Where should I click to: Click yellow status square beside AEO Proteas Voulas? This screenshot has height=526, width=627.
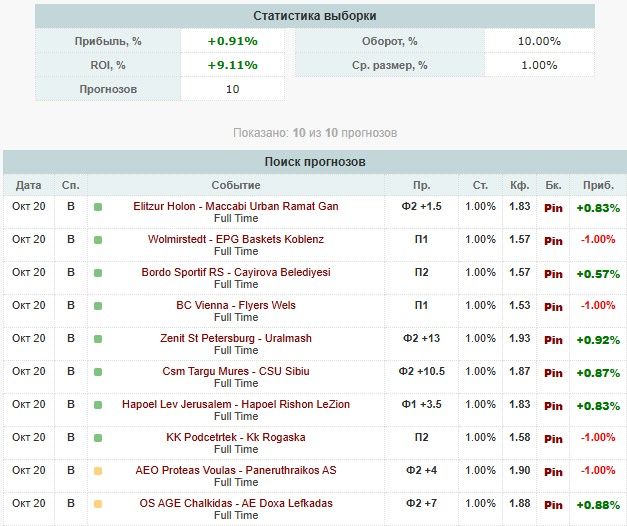[x=98, y=471]
